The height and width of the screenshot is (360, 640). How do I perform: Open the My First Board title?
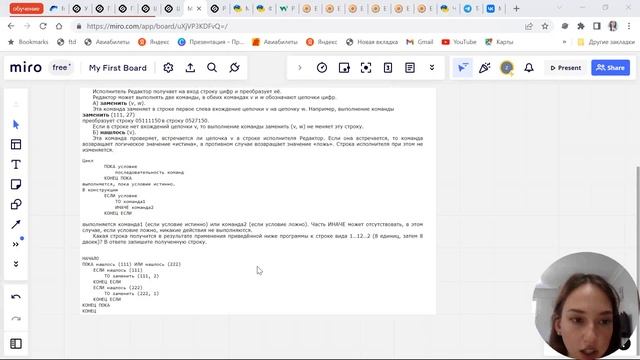click(118, 68)
